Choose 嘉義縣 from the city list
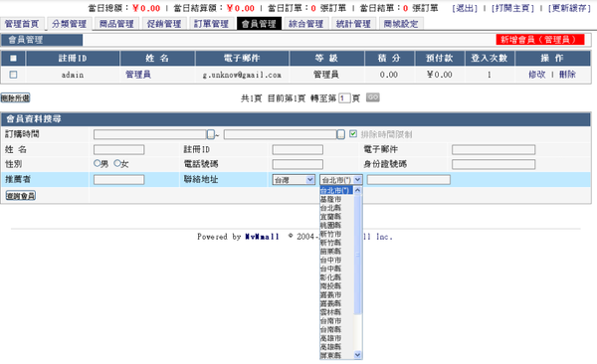 (330, 303)
